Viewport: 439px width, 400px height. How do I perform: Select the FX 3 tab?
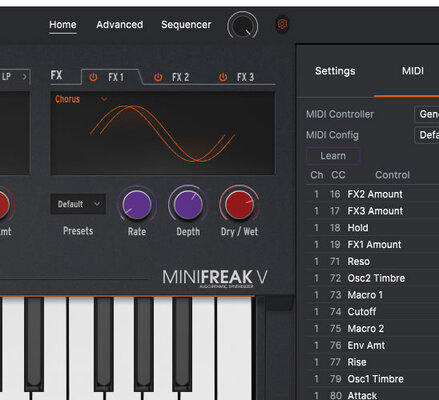pos(245,77)
